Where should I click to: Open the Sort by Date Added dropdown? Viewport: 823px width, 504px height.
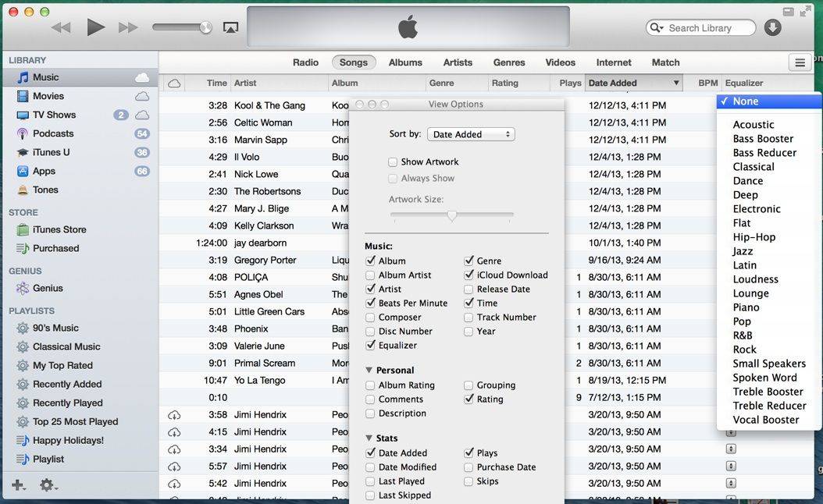471,134
